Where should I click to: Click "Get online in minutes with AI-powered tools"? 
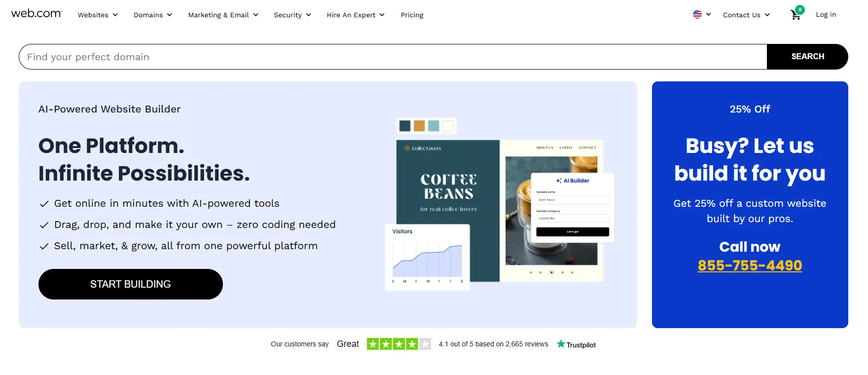pos(167,203)
